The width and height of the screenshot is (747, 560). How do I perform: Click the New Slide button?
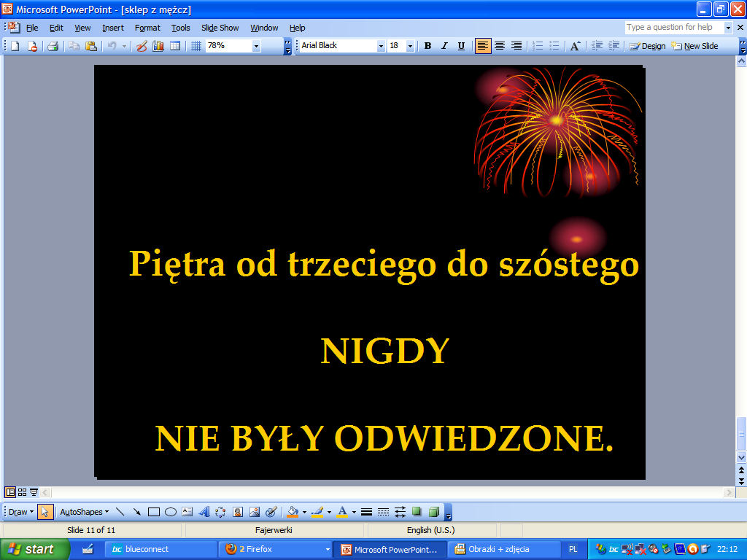click(x=694, y=46)
